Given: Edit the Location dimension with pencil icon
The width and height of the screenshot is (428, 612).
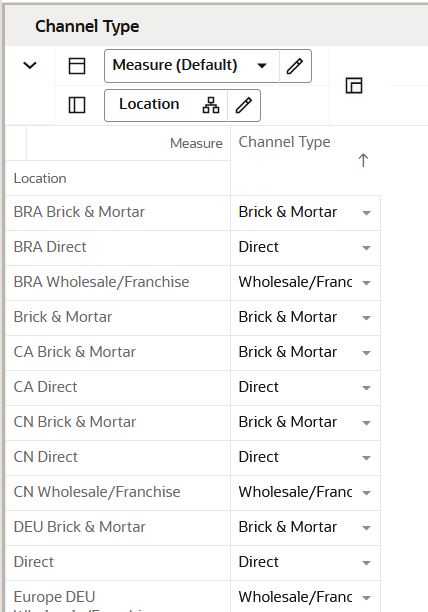Looking at the screenshot, I should pos(244,105).
